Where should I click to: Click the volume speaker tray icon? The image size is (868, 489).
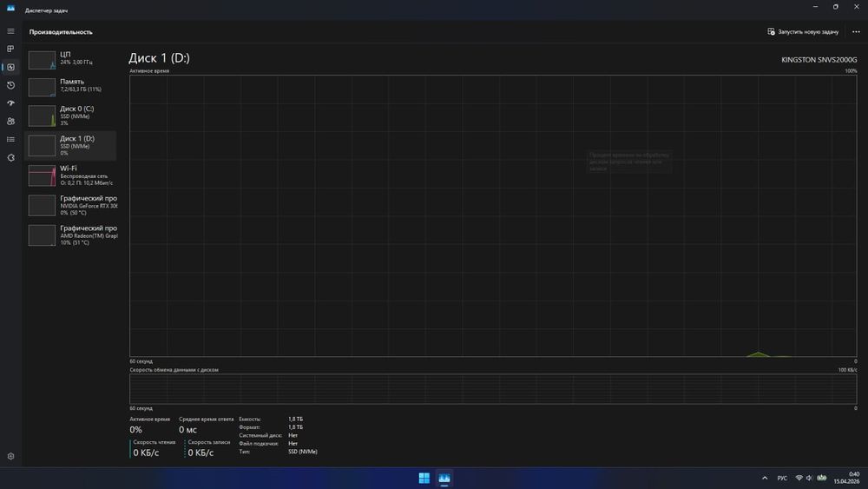[x=809, y=478]
